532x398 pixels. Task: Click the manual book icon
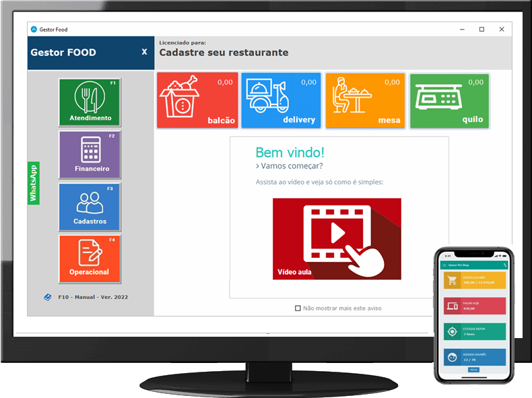[x=47, y=297]
